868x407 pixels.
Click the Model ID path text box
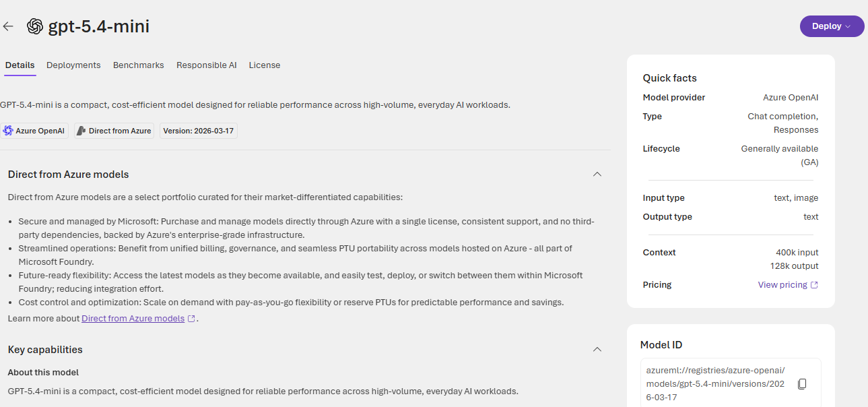[x=715, y=384]
